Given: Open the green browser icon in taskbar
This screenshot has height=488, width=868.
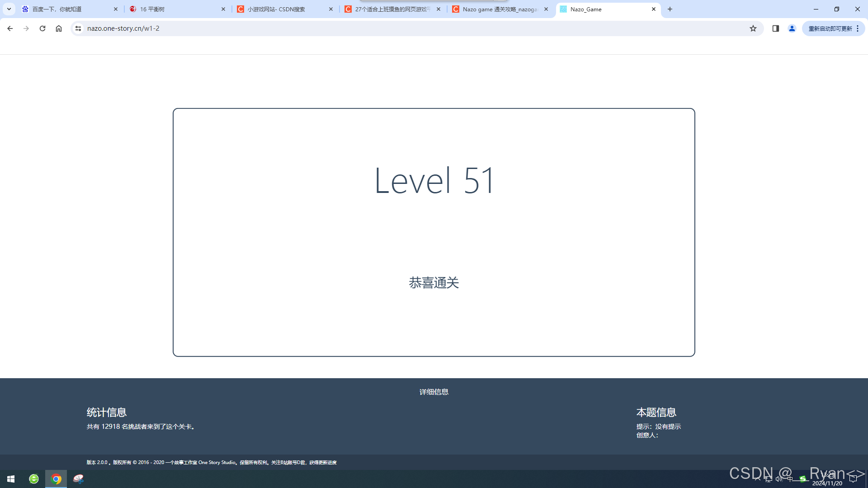Looking at the screenshot, I should (34, 479).
